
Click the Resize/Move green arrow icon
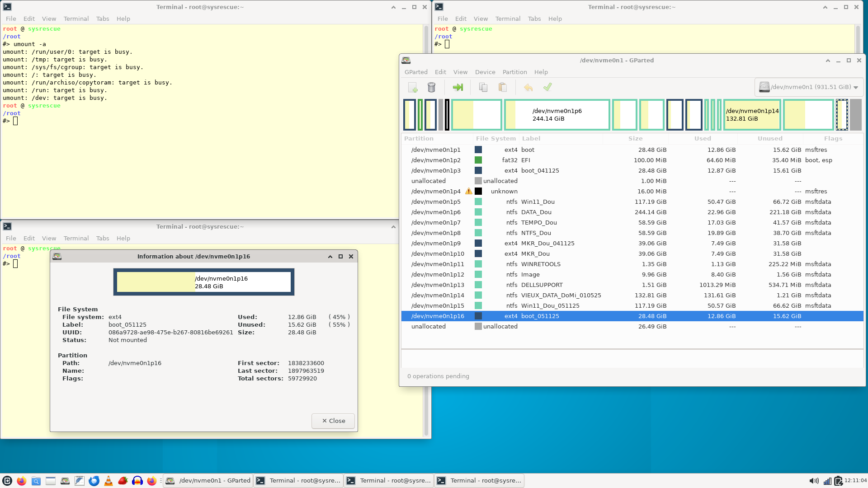coord(458,87)
